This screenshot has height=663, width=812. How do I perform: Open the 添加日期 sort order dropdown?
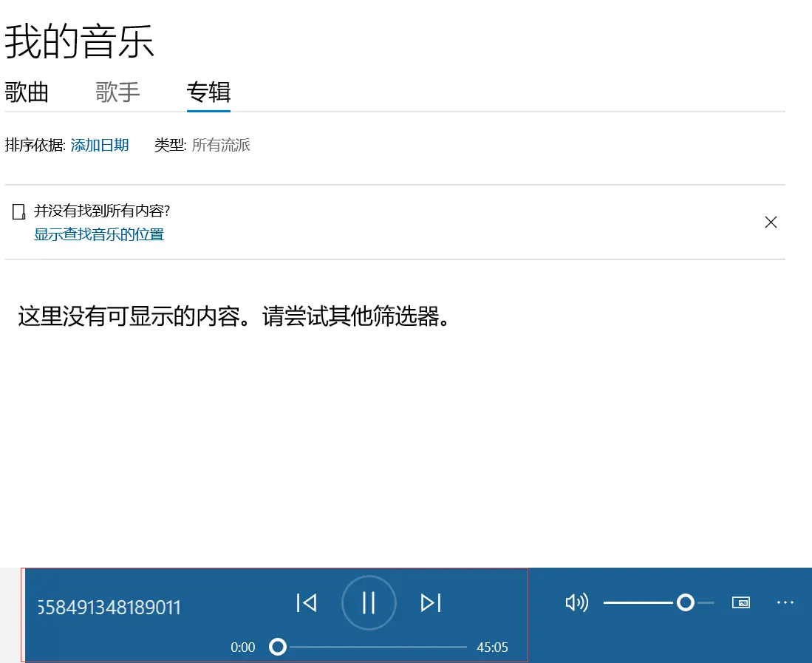(x=100, y=145)
